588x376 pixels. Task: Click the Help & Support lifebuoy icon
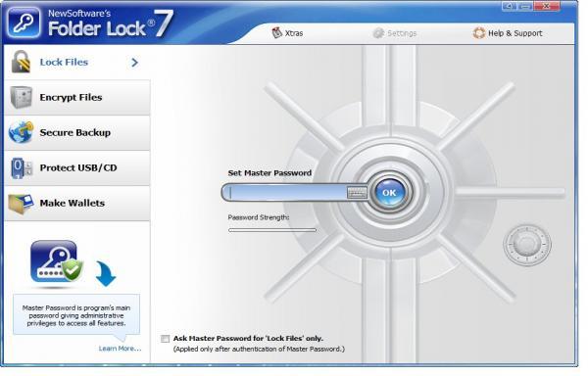pyautogui.click(x=479, y=33)
